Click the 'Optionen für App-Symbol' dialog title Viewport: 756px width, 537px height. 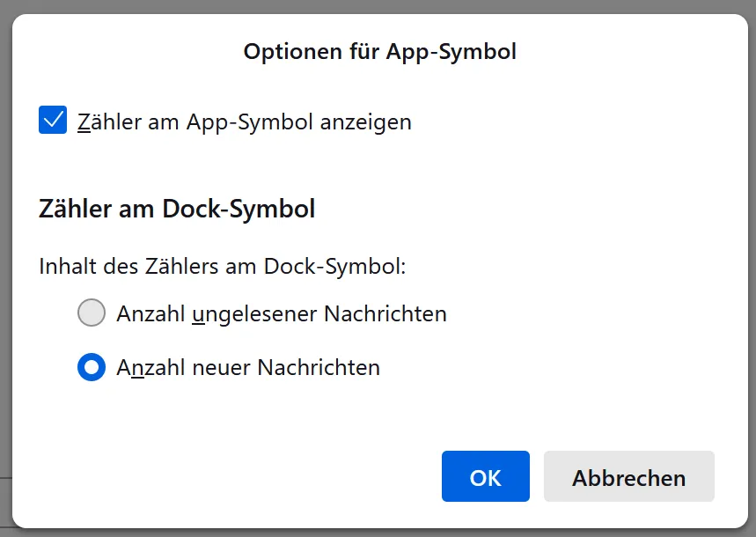[380, 52]
